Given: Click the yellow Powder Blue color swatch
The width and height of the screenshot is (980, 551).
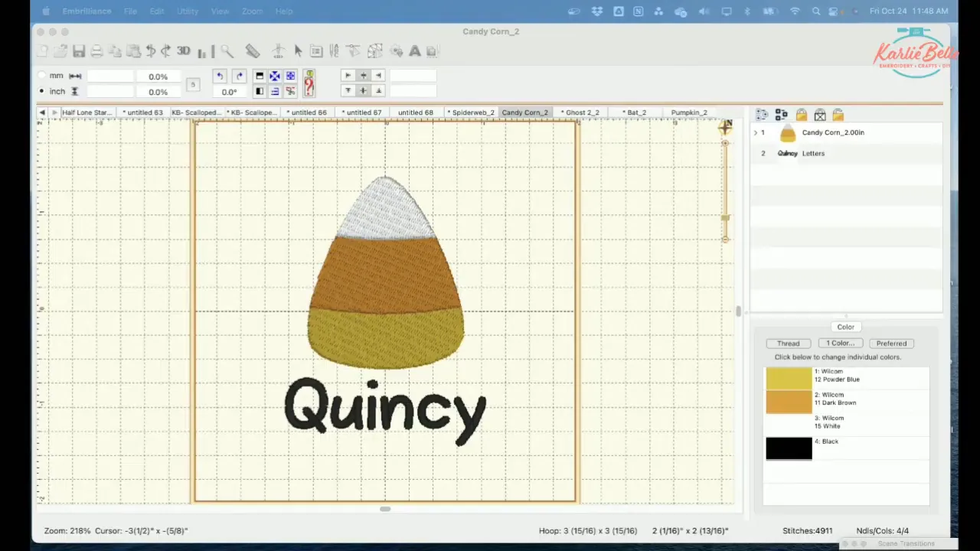Looking at the screenshot, I should point(789,378).
